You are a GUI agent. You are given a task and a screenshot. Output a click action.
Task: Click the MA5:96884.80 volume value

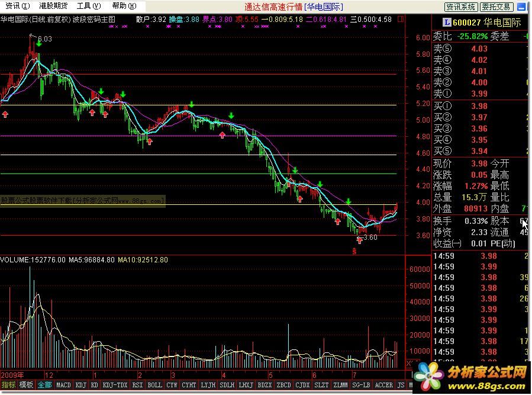point(92,260)
